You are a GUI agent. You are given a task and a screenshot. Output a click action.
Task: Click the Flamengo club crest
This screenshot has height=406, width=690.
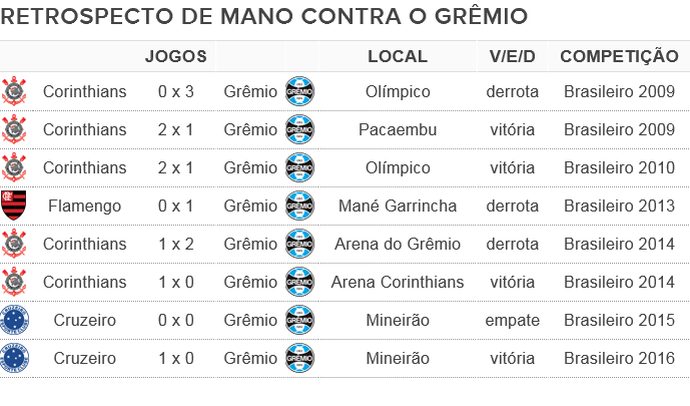tap(14, 206)
